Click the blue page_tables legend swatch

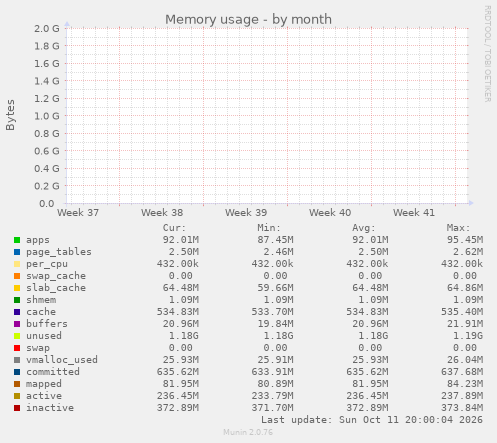click(17, 252)
